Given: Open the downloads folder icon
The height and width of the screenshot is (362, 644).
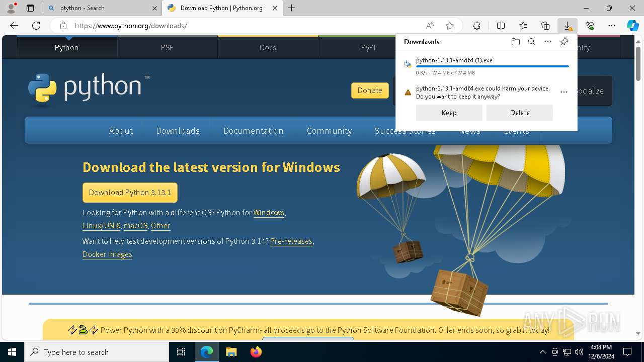Looking at the screenshot, I should 515,42.
